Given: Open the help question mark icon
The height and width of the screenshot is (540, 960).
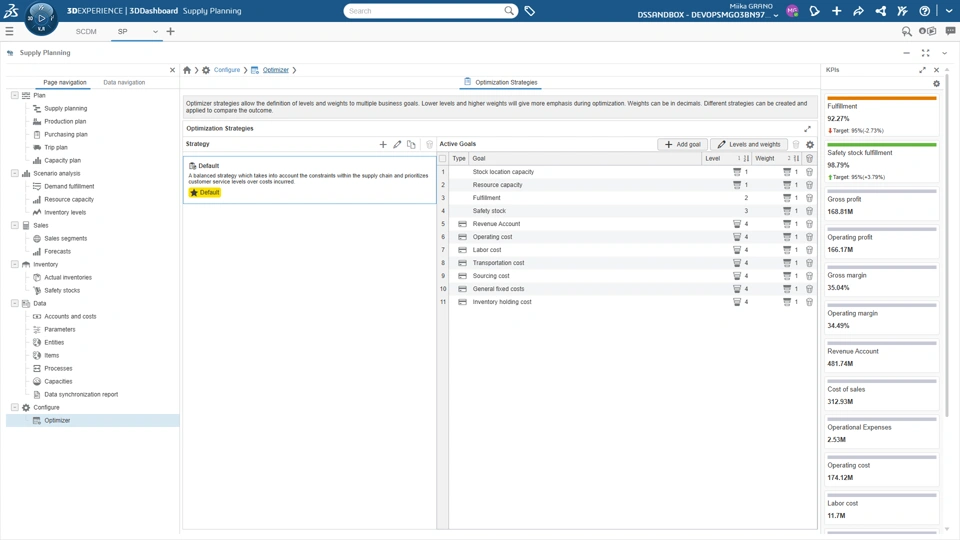Looking at the screenshot, I should [924, 10].
